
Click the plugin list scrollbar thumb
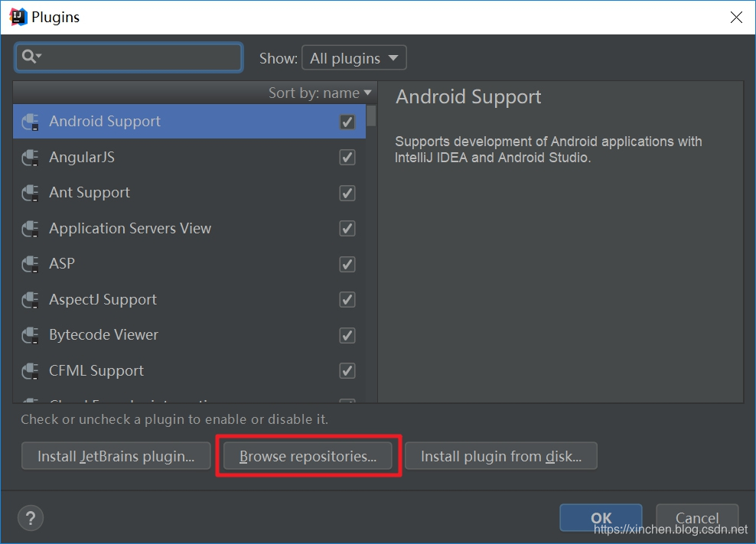click(371, 116)
